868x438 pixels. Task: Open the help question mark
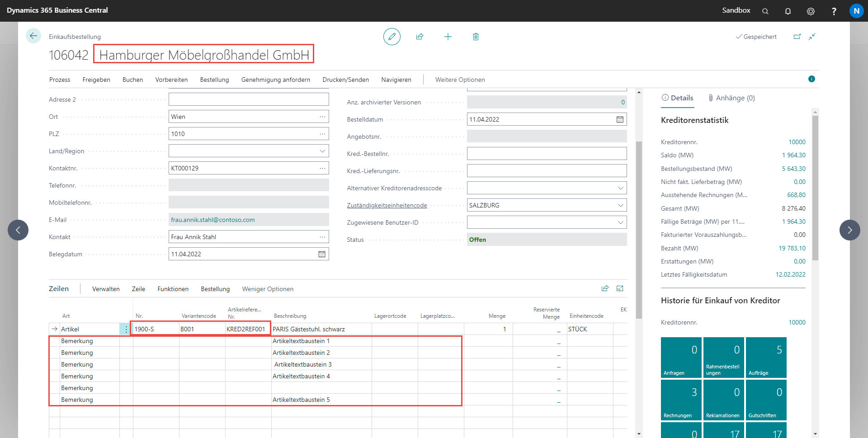834,11
